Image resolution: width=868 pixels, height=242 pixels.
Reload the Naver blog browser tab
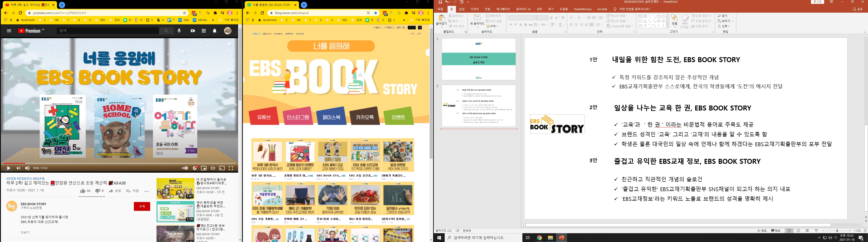pyautogui.click(x=262, y=13)
